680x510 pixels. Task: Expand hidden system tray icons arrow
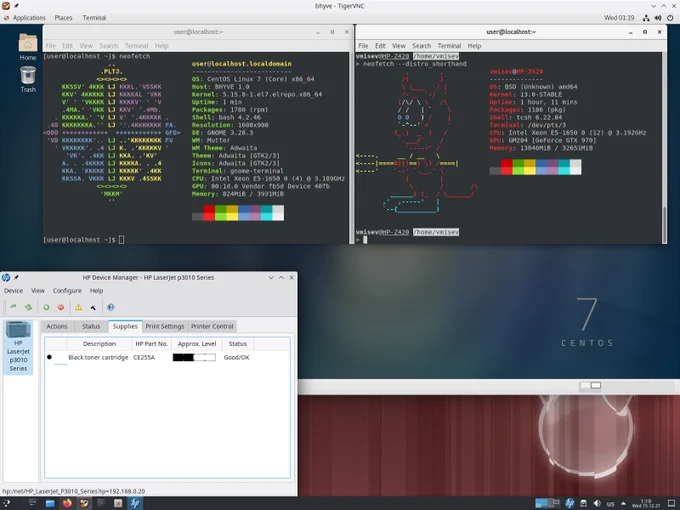tap(623, 503)
